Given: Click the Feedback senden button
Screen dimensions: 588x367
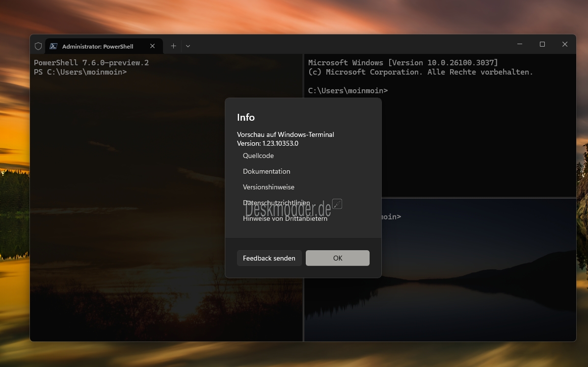Looking at the screenshot, I should [269, 258].
